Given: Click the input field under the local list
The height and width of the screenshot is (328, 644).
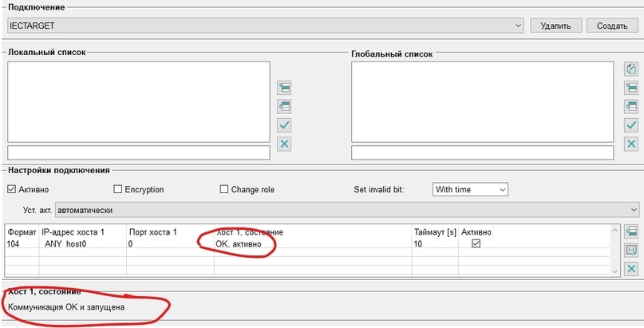Looking at the screenshot, I should [139, 152].
